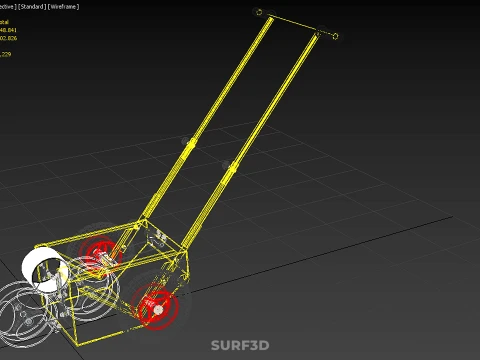Open the partly hidden Perspective view label menu

(x=8, y=7)
